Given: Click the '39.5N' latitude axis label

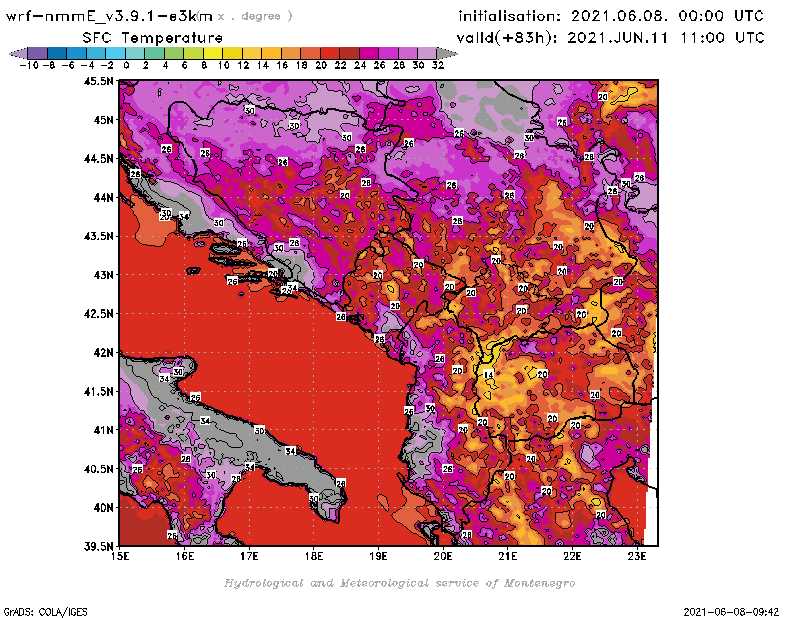Looking at the screenshot, I should 99,547.
